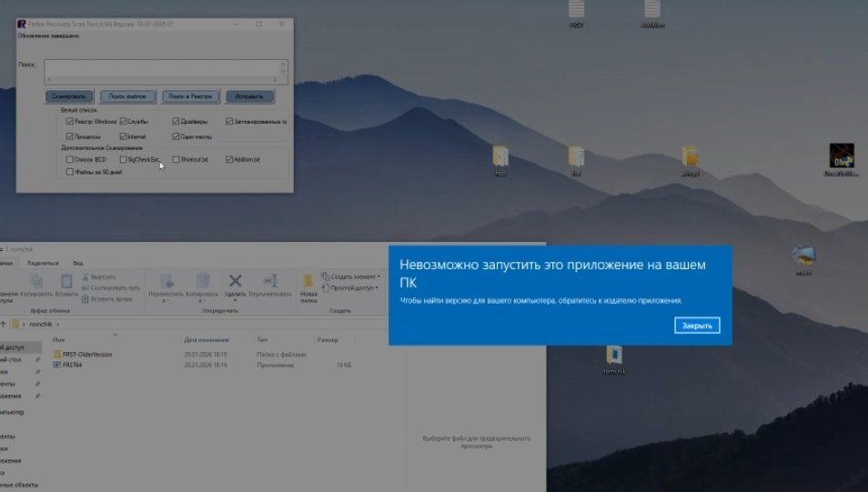868x492 pixels.
Task: Click Поиск в Реестре button
Action: pos(190,96)
